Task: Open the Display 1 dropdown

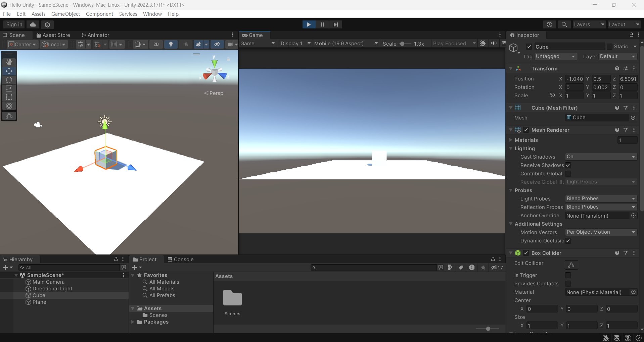Action: [295, 44]
